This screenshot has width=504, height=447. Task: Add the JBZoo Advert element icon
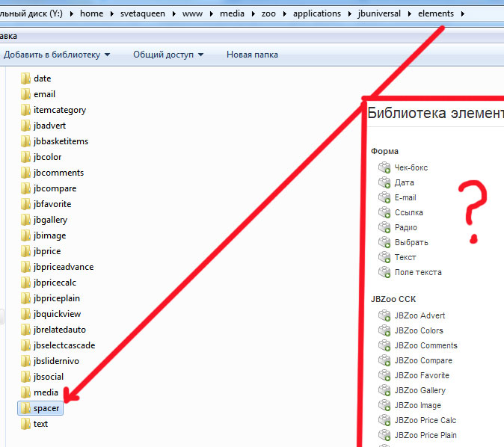pos(384,315)
